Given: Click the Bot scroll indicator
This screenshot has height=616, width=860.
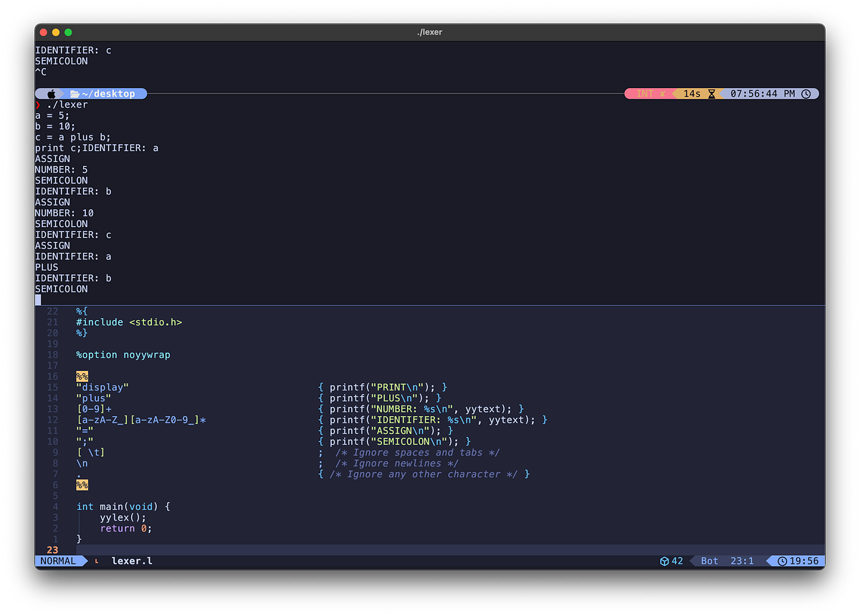Looking at the screenshot, I should tap(709, 561).
